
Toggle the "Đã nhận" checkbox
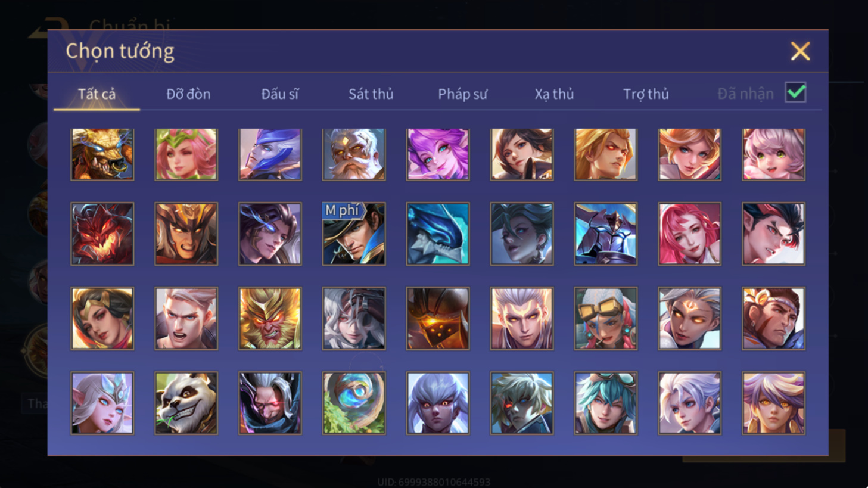pos(796,92)
